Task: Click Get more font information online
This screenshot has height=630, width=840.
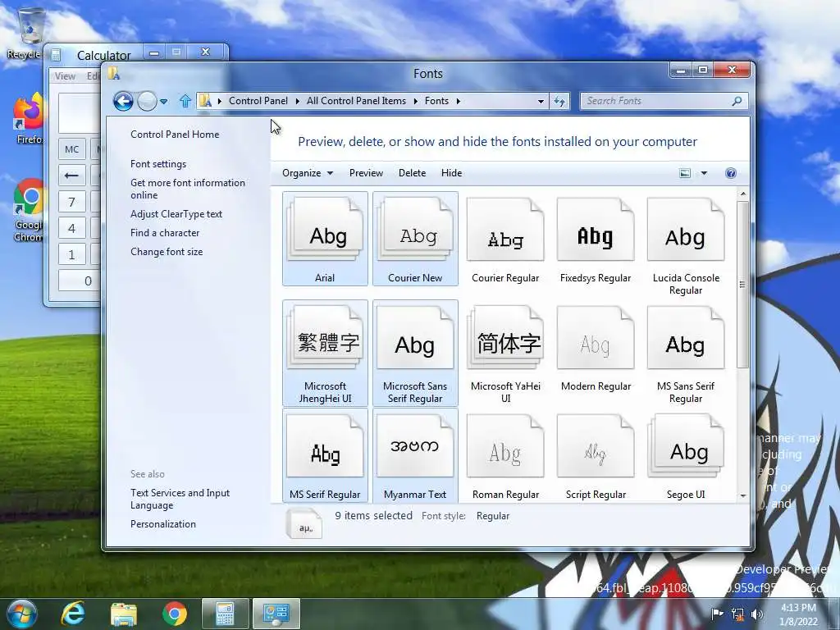Action: (188, 189)
